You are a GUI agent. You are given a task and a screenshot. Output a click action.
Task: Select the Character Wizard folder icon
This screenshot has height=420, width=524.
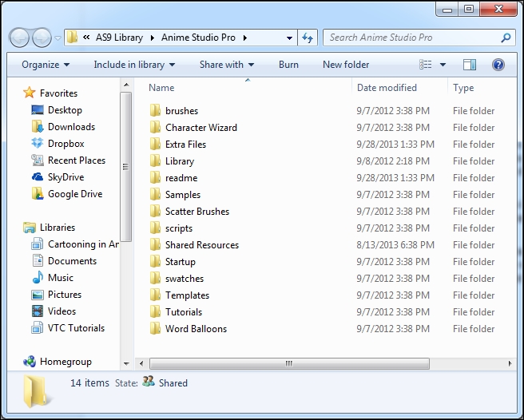click(x=155, y=127)
